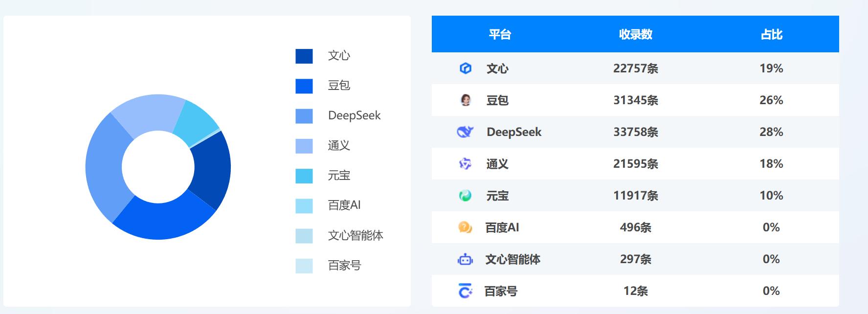Click the 文心 platform icon in table
This screenshot has height=314, width=868.
(466, 68)
